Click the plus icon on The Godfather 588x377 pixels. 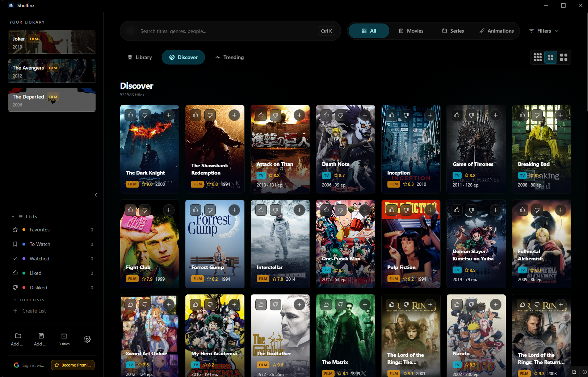click(x=299, y=305)
